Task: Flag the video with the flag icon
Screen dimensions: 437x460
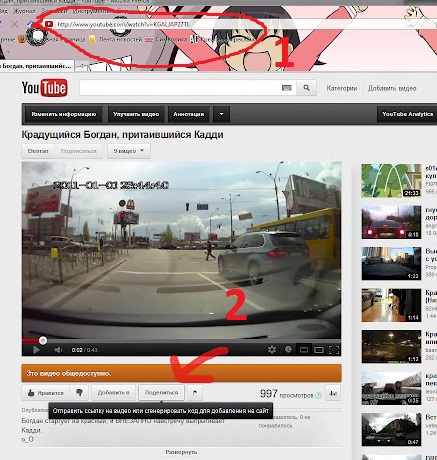Action: point(195,393)
